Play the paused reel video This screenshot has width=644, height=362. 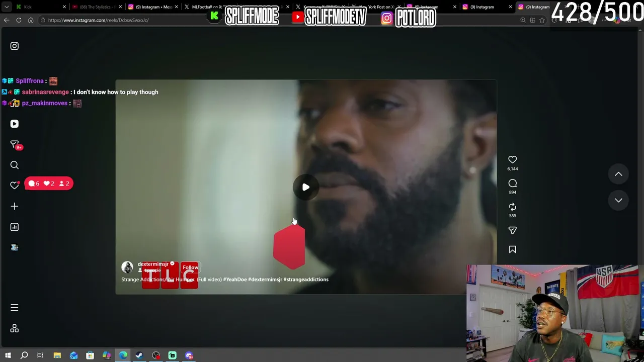306,187
